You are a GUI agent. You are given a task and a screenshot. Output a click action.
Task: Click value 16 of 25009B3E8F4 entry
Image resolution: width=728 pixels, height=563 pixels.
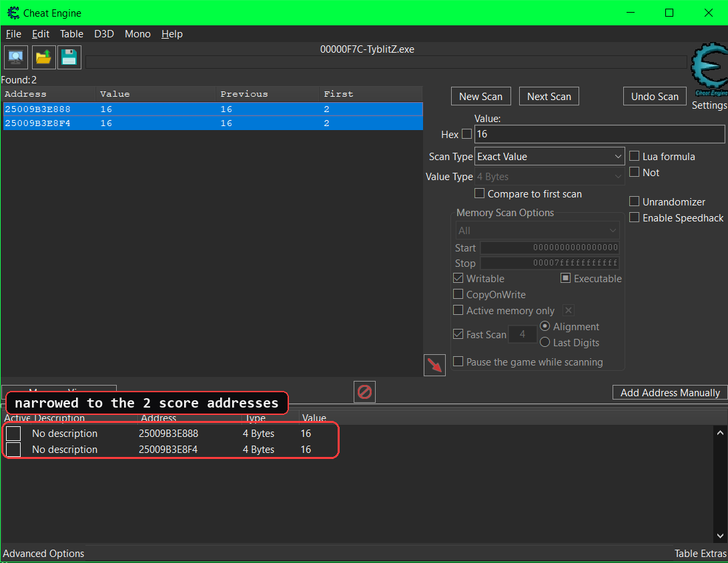[x=306, y=450]
